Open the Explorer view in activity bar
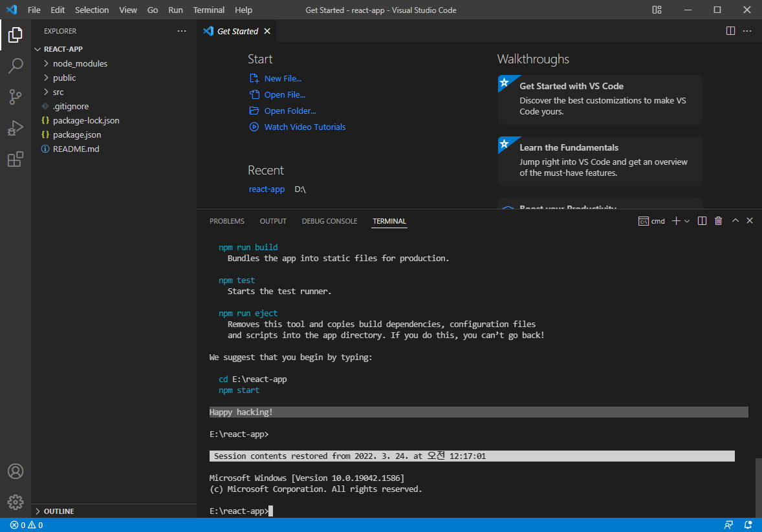Screen dimensions: 762x532 pos(15,35)
